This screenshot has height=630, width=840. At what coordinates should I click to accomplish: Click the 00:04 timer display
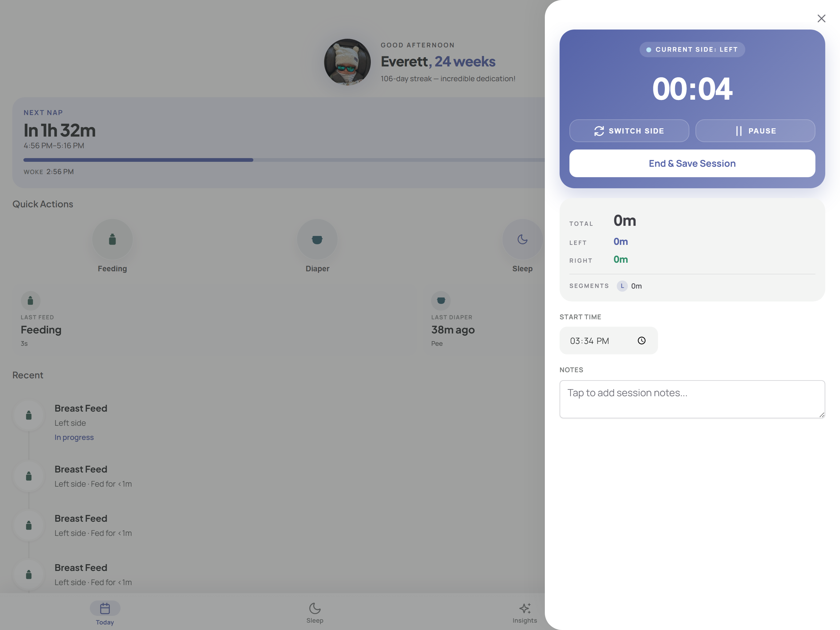[x=692, y=89]
